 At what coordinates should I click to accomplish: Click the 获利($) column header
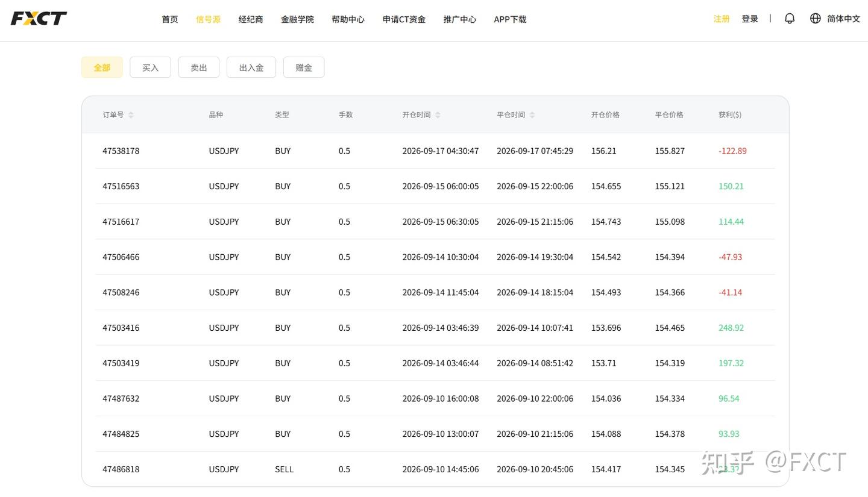(730, 115)
